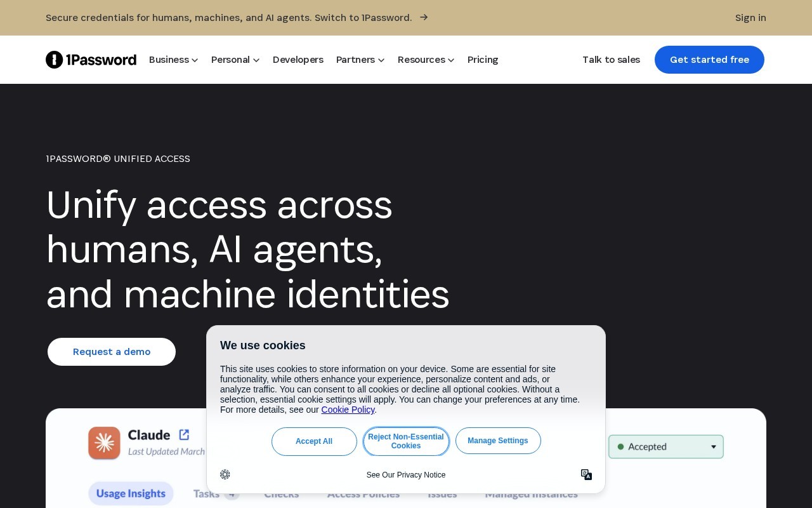Open the Resources dropdown menu
Viewport: 812px width, 508px height.
click(x=426, y=60)
